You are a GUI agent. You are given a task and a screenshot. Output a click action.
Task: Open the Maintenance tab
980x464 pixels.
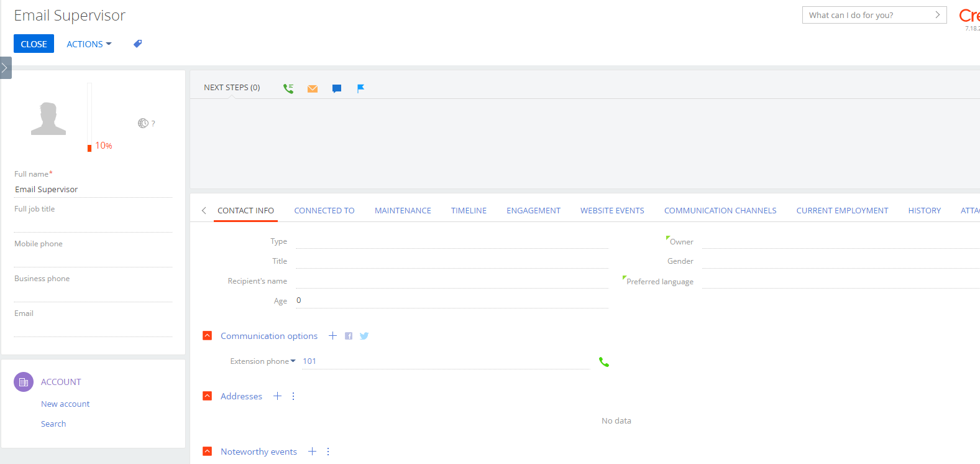click(403, 211)
